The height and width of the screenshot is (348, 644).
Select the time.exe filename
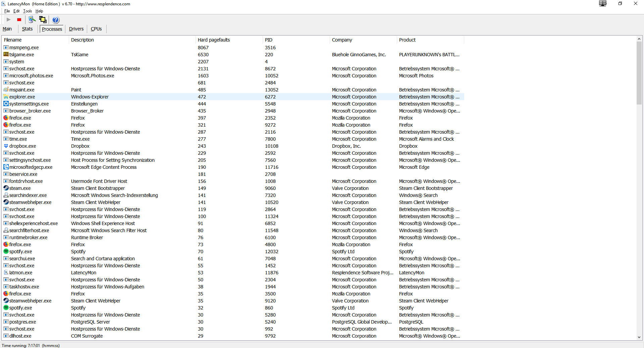18,139
